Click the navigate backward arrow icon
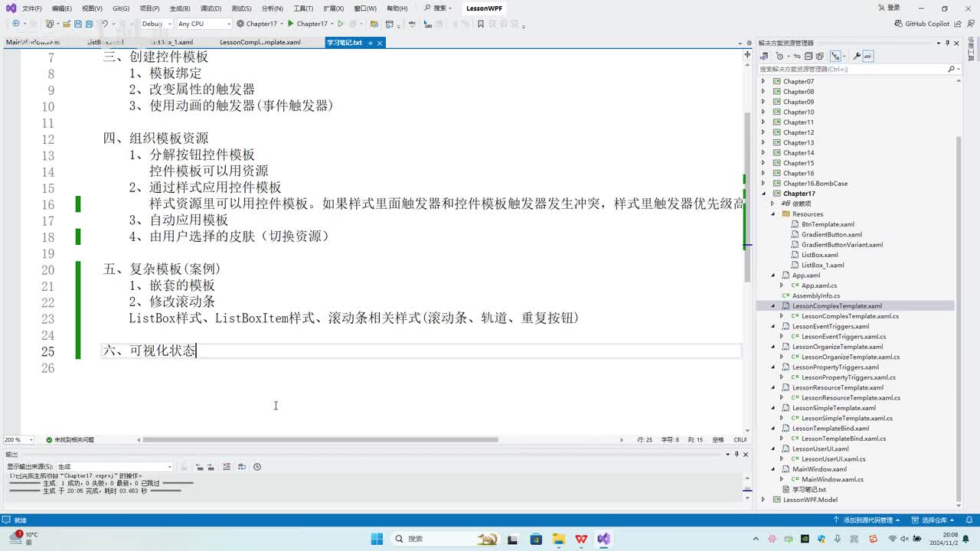 pos(16,24)
